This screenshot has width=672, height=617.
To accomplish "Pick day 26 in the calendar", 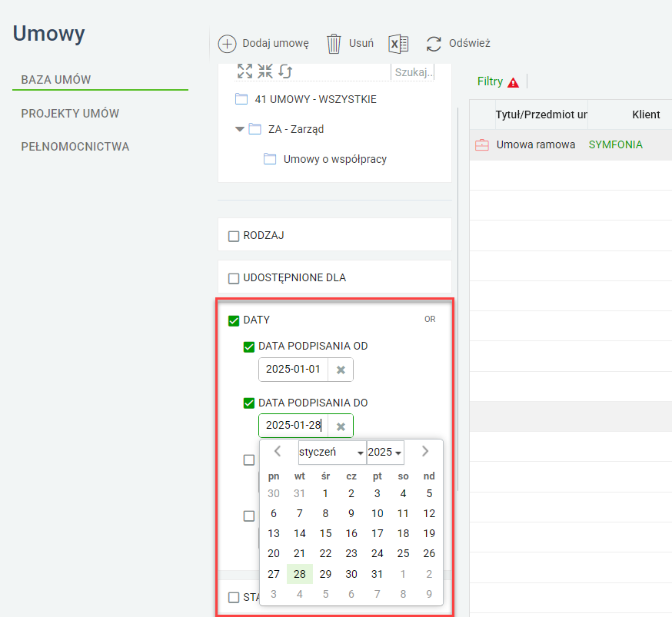I will point(429,554).
